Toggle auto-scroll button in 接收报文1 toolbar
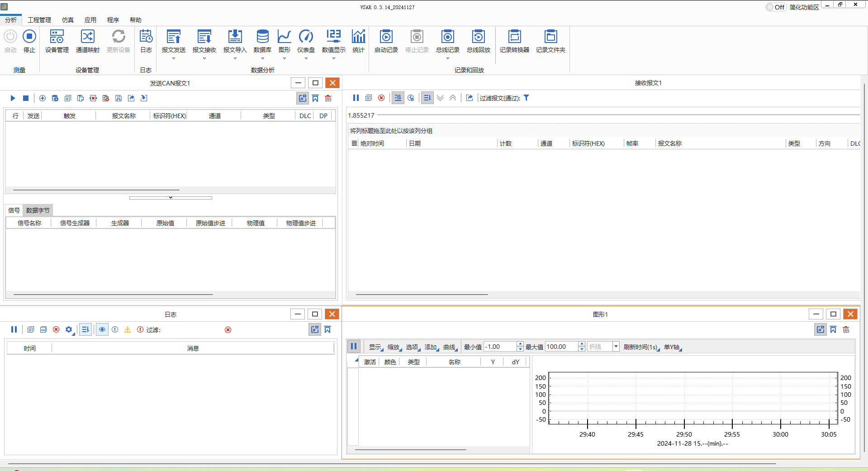 [x=427, y=98]
